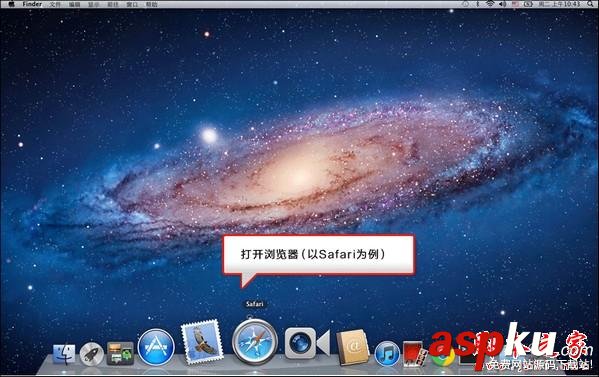Open Mission Control from the Dock

point(120,353)
